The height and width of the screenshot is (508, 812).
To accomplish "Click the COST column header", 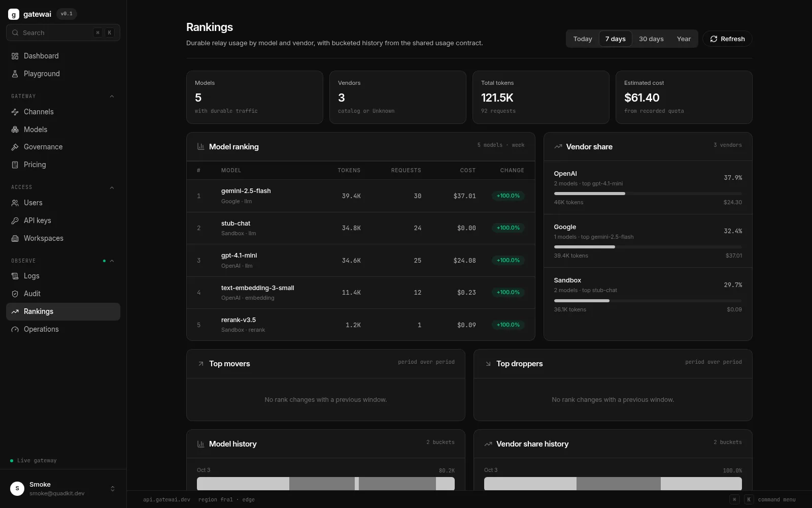I will coord(468,170).
